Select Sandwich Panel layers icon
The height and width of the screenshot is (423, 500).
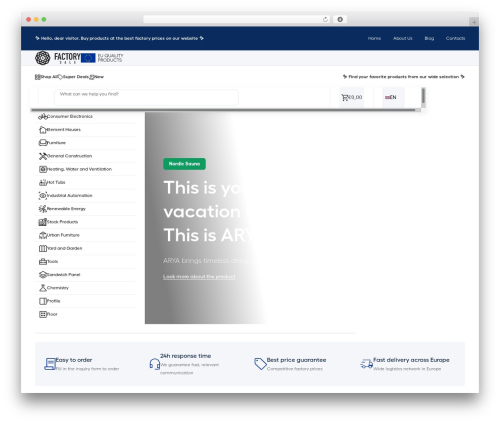coord(43,275)
